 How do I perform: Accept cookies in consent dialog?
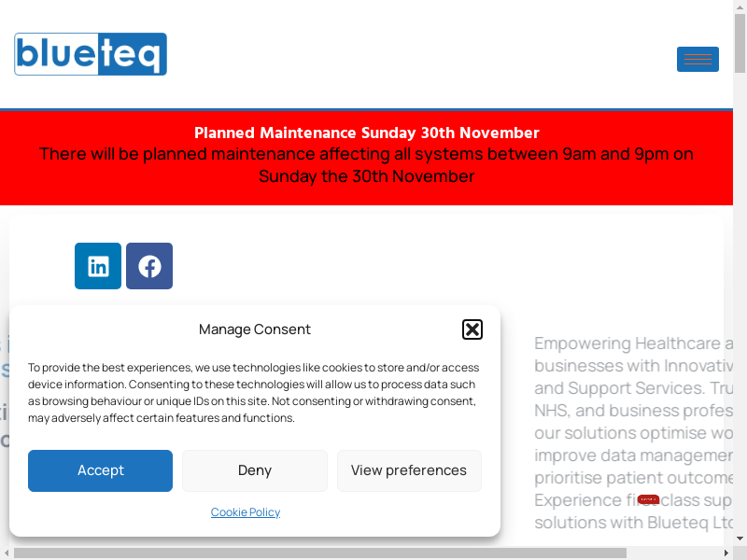tap(100, 470)
